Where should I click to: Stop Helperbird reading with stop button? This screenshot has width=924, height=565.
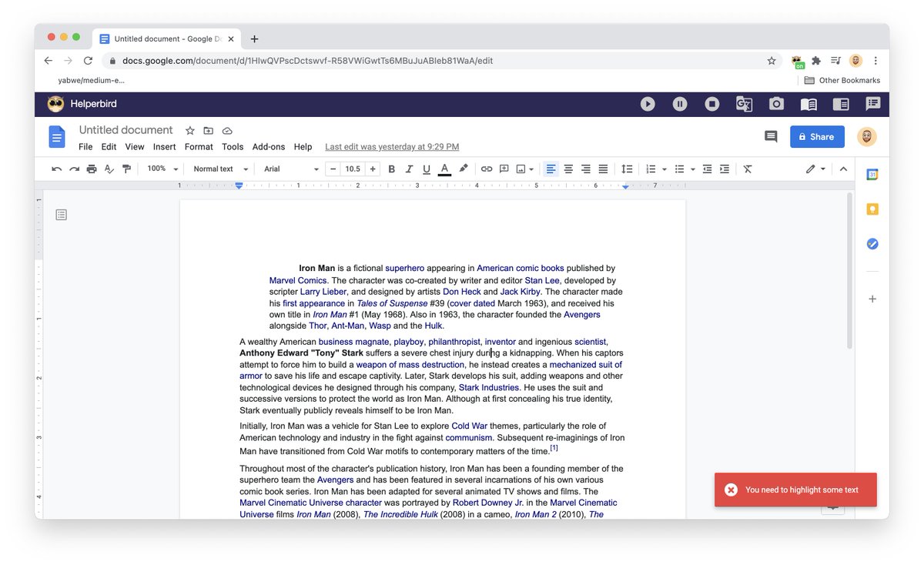(x=712, y=104)
